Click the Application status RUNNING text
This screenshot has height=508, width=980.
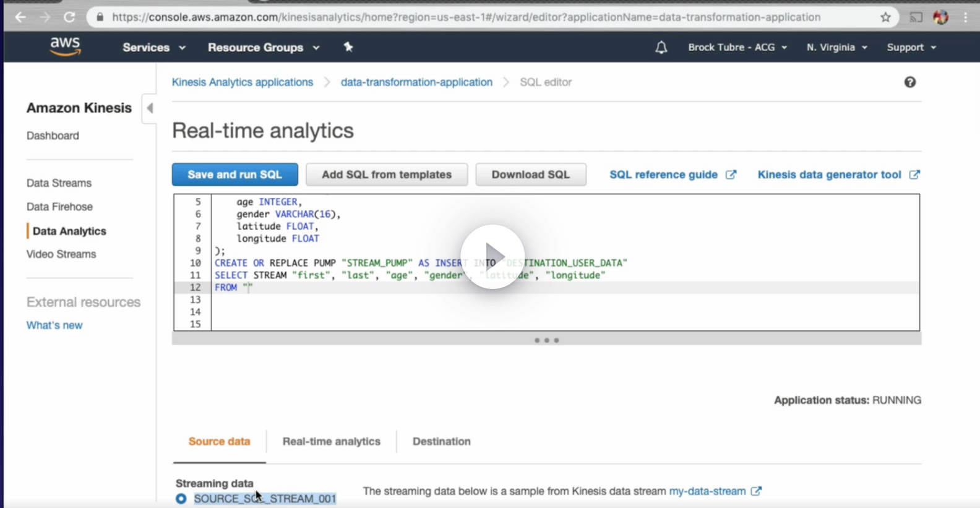tap(848, 400)
